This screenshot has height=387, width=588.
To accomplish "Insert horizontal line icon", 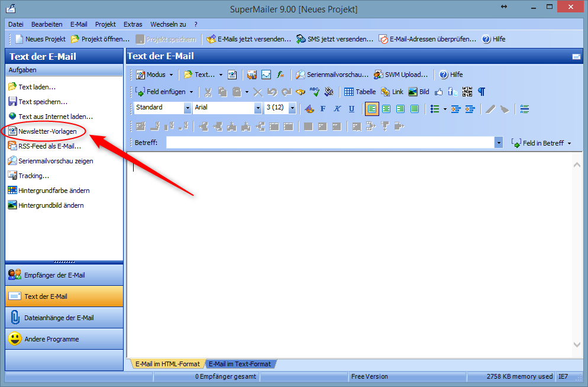I will tap(525, 109).
